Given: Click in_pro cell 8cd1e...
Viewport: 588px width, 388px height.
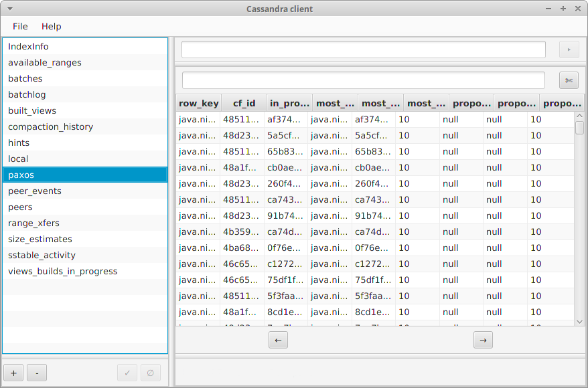Looking at the screenshot, I should tap(286, 312).
